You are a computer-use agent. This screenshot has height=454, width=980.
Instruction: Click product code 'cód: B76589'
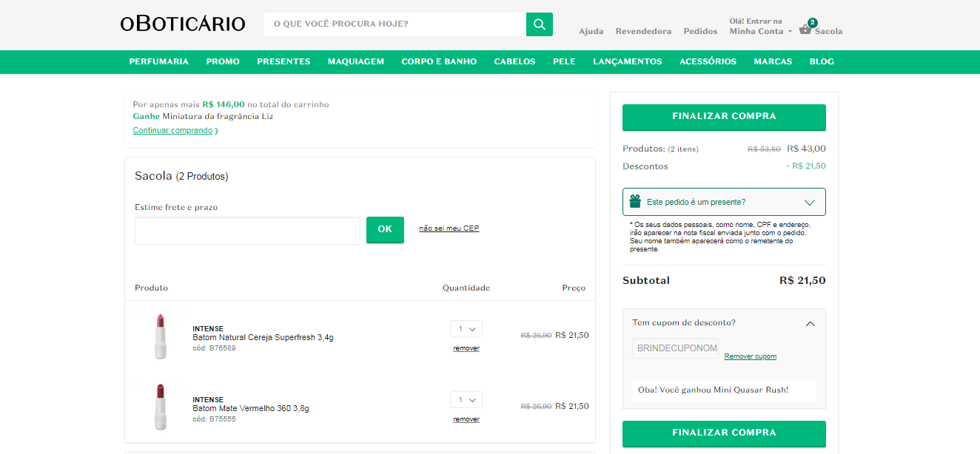[x=214, y=348]
